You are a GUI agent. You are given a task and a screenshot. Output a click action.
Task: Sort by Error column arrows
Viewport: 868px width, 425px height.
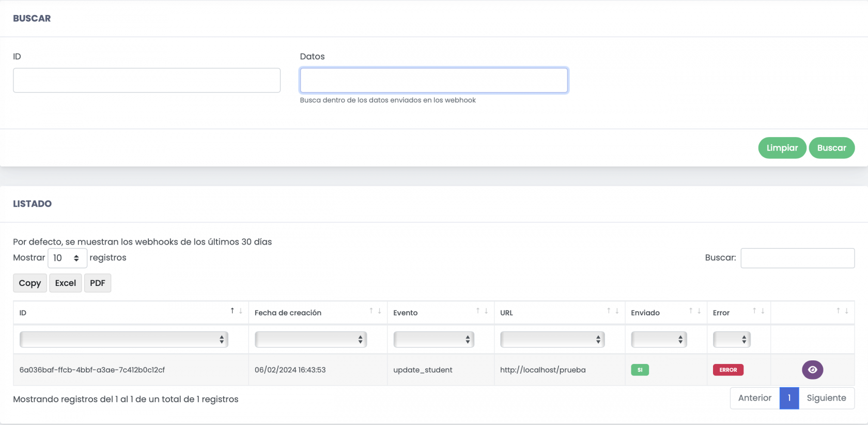[x=758, y=311]
